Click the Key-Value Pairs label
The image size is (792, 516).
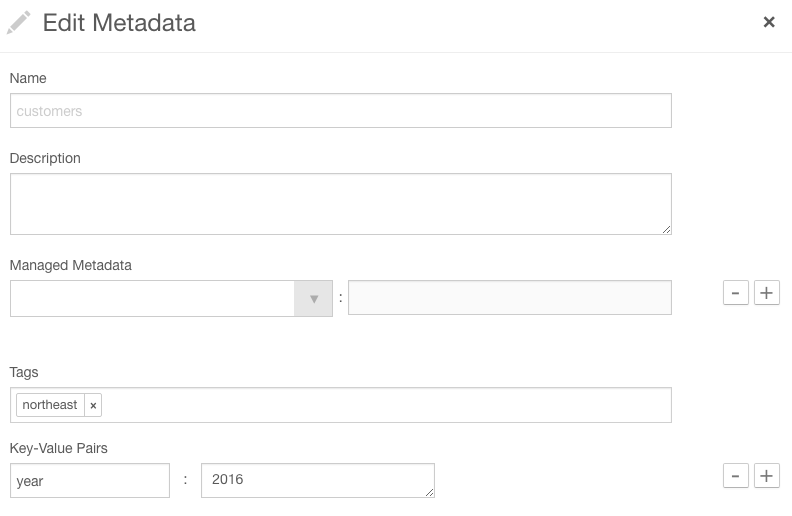coord(59,448)
